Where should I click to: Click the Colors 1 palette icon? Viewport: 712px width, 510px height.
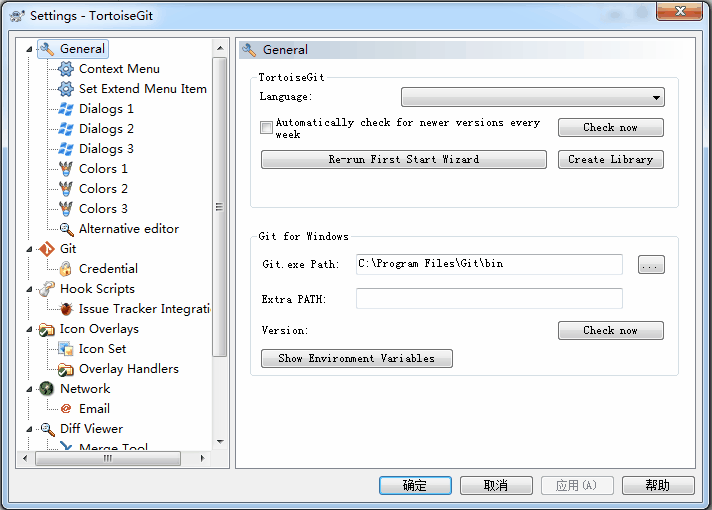tap(66, 169)
